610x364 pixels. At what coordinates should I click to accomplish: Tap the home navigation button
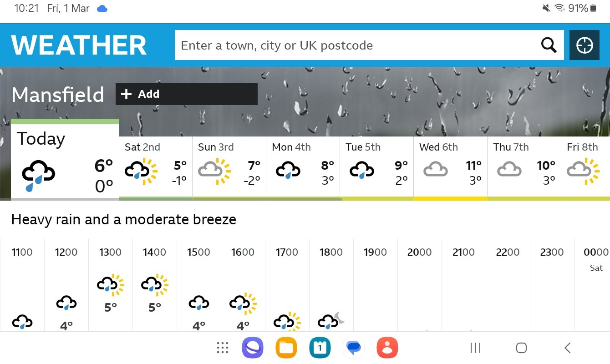521,348
